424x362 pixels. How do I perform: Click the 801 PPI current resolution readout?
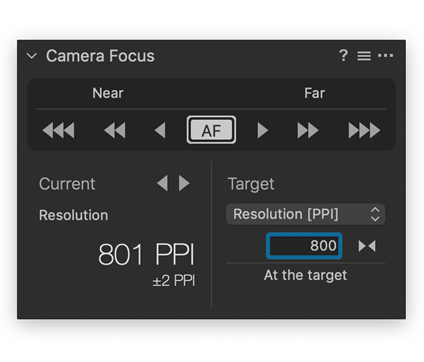coord(146,255)
